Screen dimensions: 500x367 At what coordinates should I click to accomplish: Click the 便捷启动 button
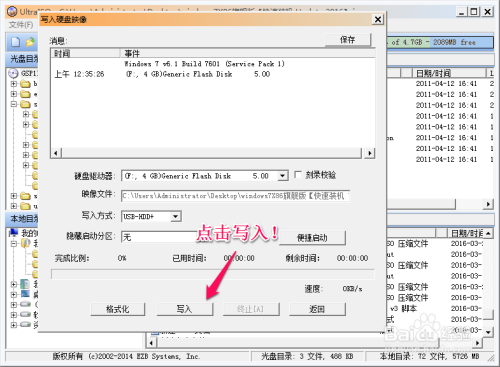click(312, 238)
